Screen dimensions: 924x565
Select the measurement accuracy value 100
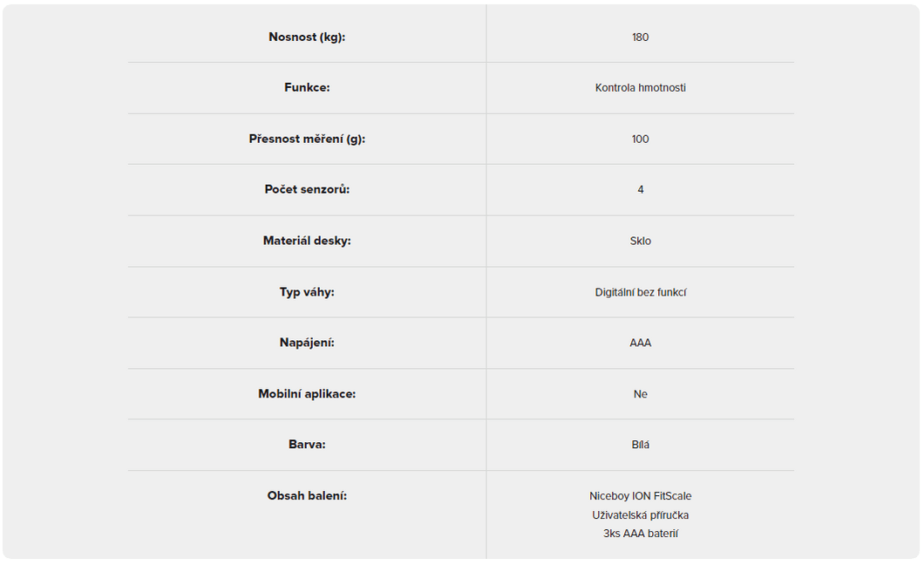641,140
